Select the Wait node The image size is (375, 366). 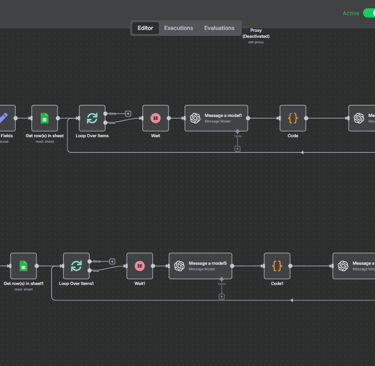[x=155, y=118]
